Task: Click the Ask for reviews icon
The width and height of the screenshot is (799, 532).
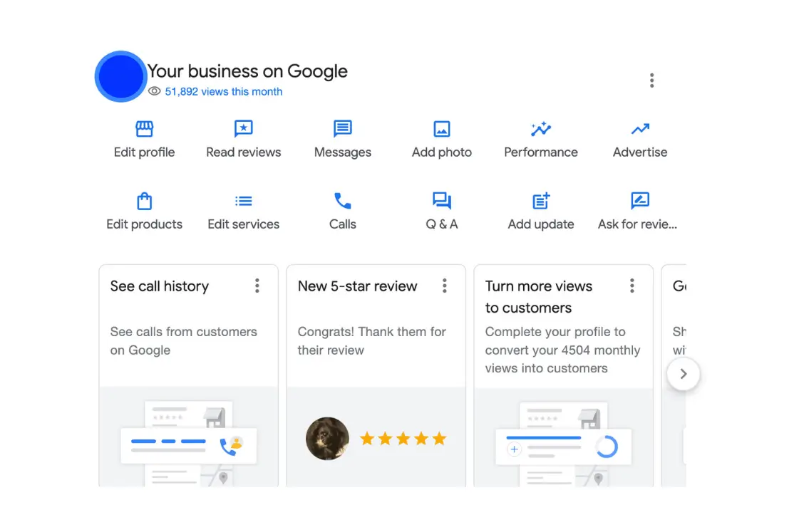Action: pyautogui.click(x=640, y=201)
